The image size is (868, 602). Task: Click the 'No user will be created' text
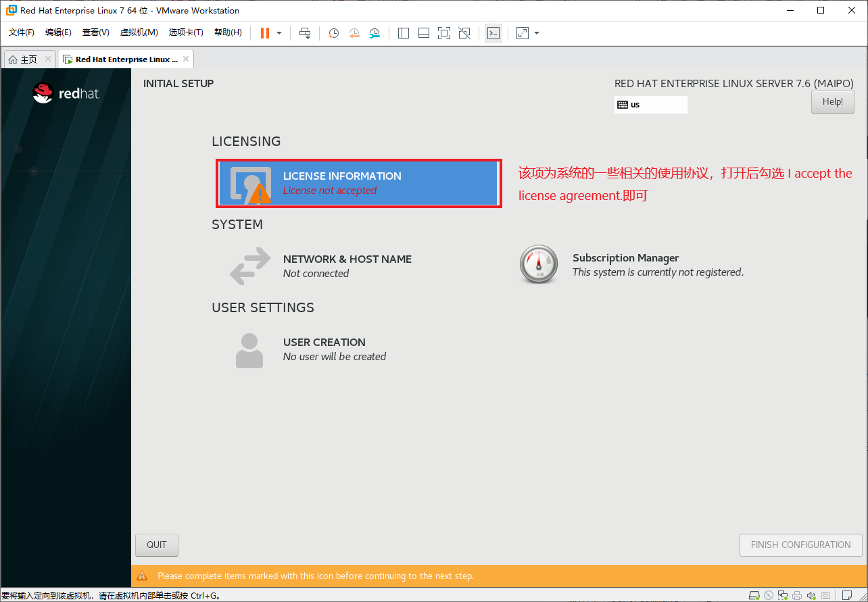pos(335,357)
